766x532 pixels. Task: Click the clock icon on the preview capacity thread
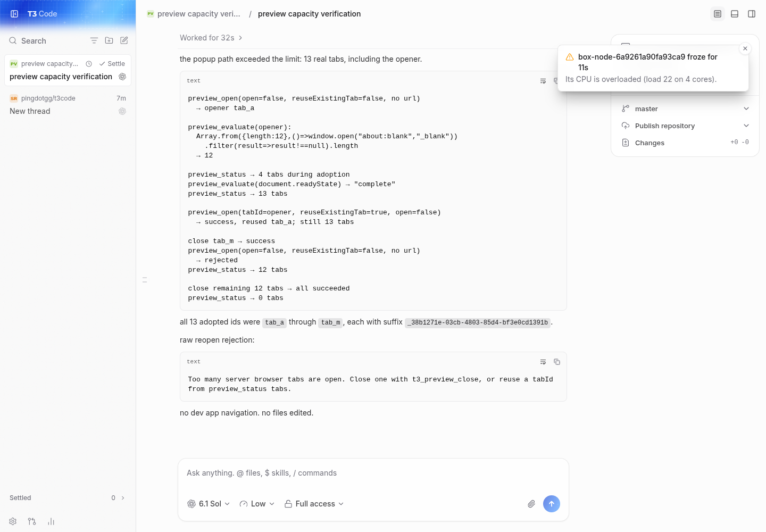pos(89,64)
